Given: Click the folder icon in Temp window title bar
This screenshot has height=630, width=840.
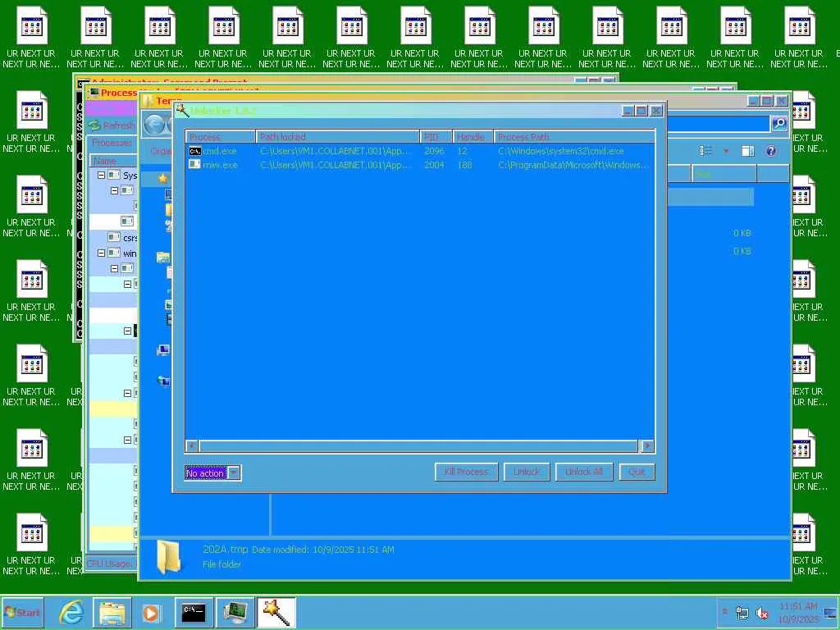Looking at the screenshot, I should coord(148,101).
